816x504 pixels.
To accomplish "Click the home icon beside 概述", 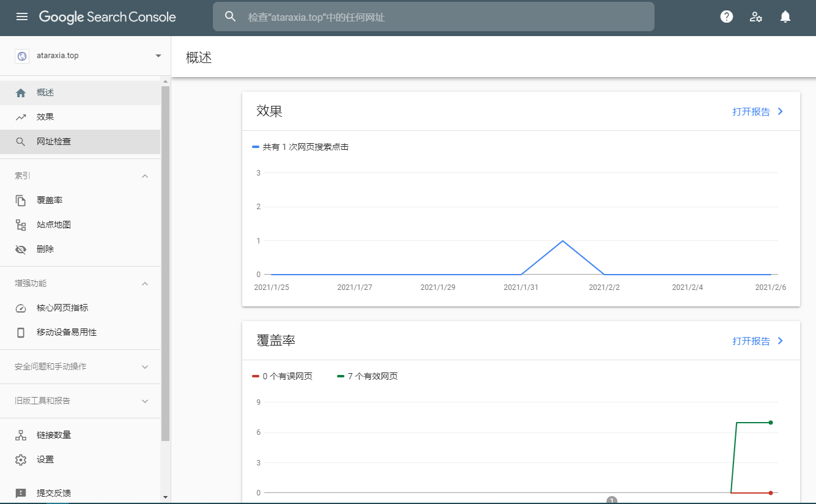I will pyautogui.click(x=21, y=93).
